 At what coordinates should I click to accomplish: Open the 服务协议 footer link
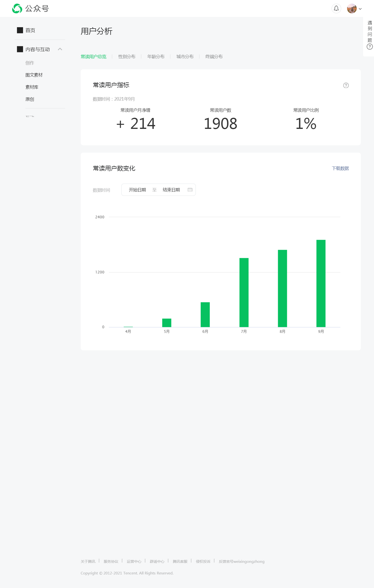[x=111, y=561]
